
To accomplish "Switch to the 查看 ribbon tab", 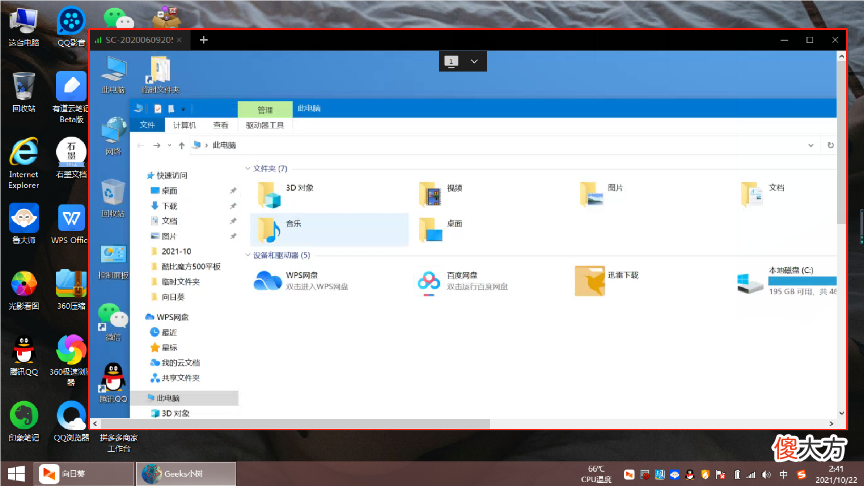I will (221, 125).
